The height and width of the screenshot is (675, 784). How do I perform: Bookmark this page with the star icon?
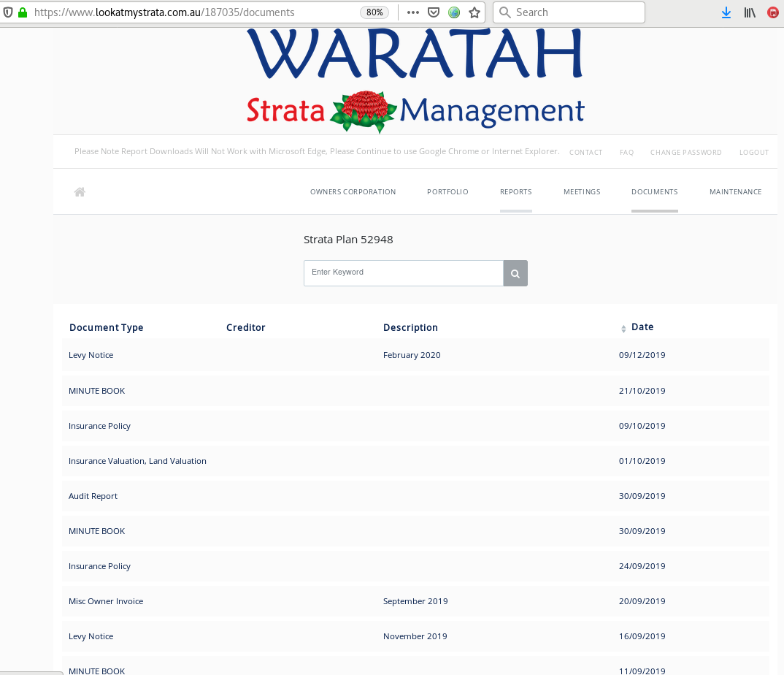coord(474,12)
